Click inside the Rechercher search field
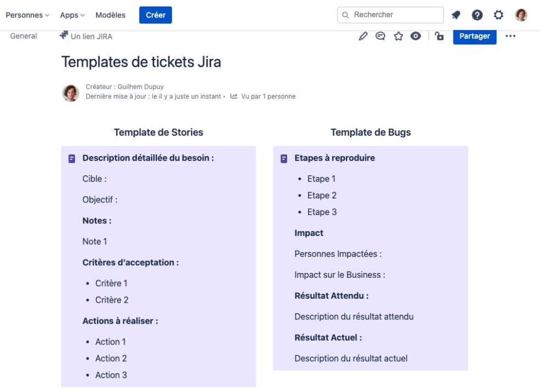The image size is (540, 392). tap(390, 15)
